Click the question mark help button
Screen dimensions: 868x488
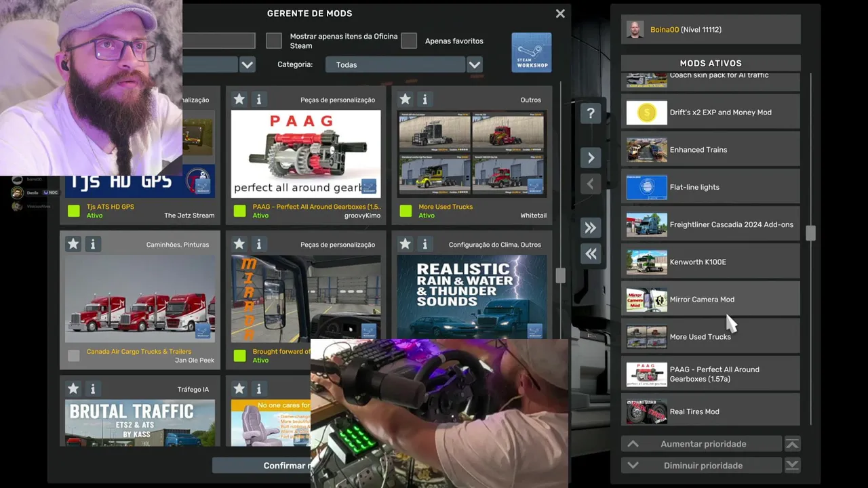pos(591,113)
